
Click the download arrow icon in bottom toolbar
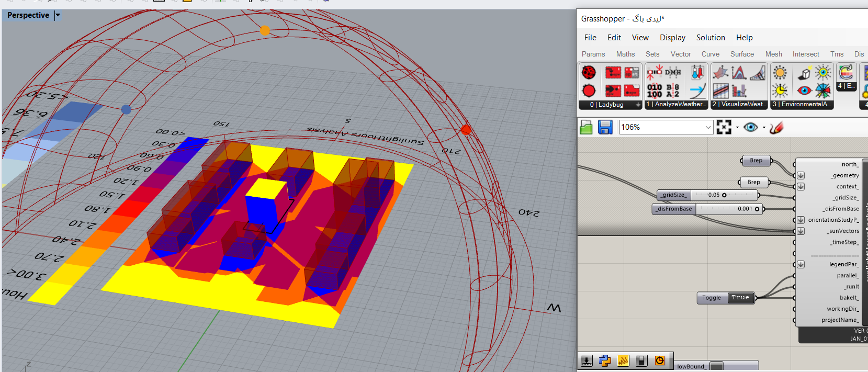587,360
